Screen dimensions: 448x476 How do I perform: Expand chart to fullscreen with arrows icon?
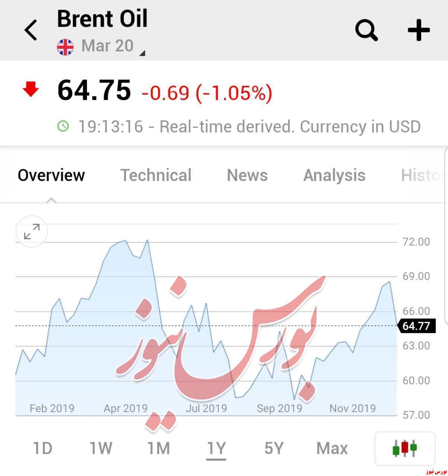tap(32, 231)
